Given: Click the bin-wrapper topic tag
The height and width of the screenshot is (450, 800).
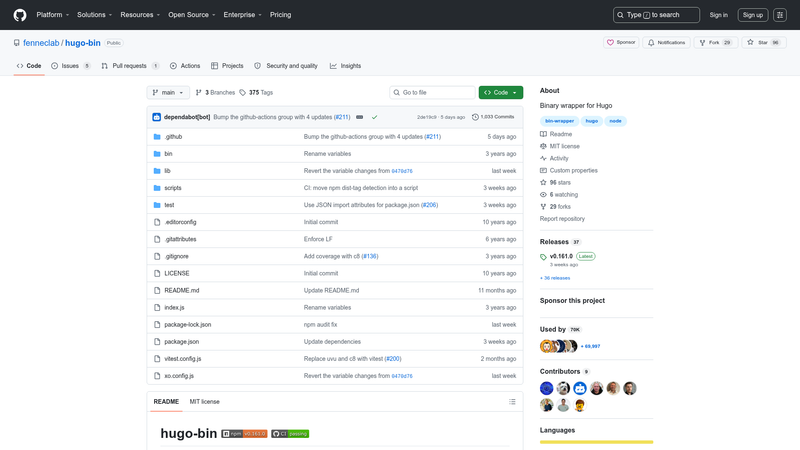Looking at the screenshot, I should click(559, 121).
